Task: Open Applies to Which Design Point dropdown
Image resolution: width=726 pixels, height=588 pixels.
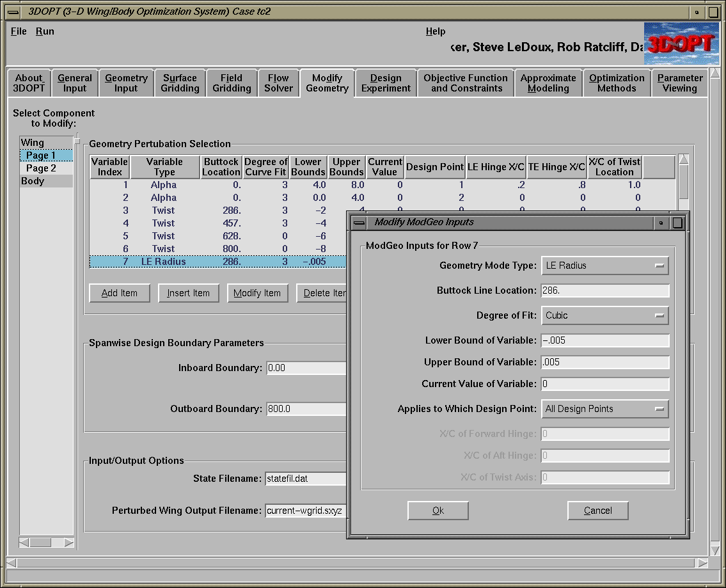Action: pos(604,409)
